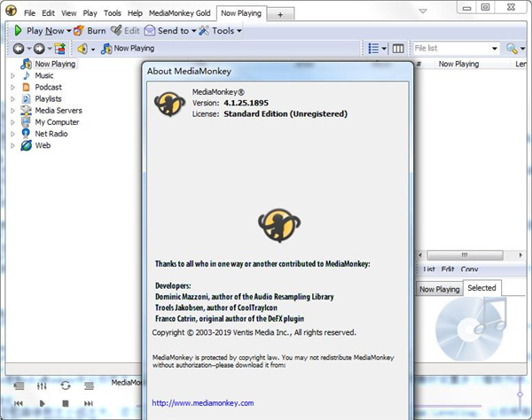Stop playback with Stop button
The width and height of the screenshot is (532, 420).
coord(66,403)
